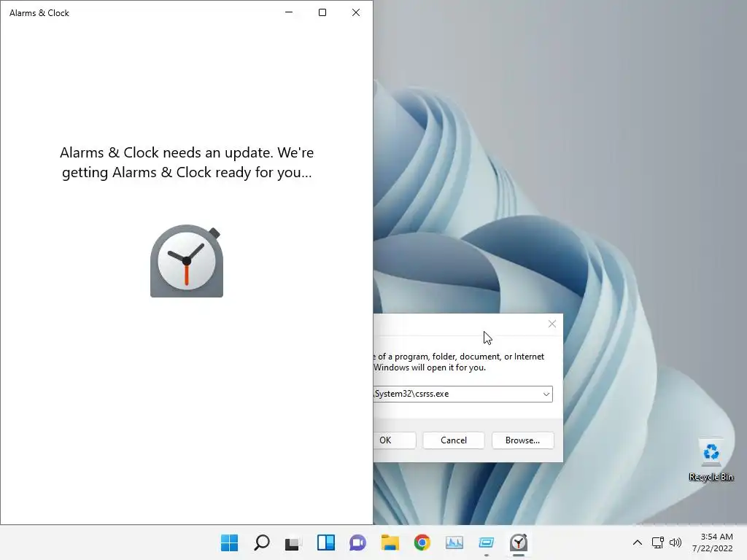Viewport: 747px width, 560px height.
Task: Select Alarms & Clock taskbar icon
Action: [519, 542]
